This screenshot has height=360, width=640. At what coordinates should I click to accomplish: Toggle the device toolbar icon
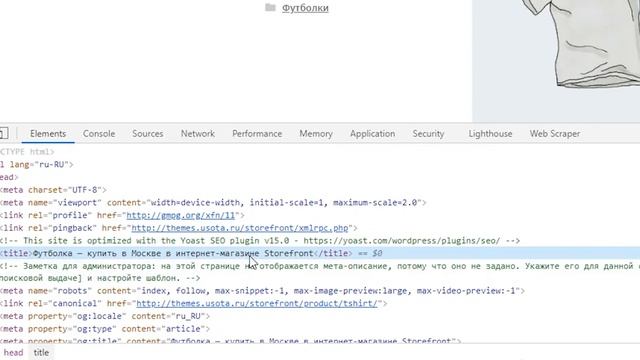(x=3, y=133)
